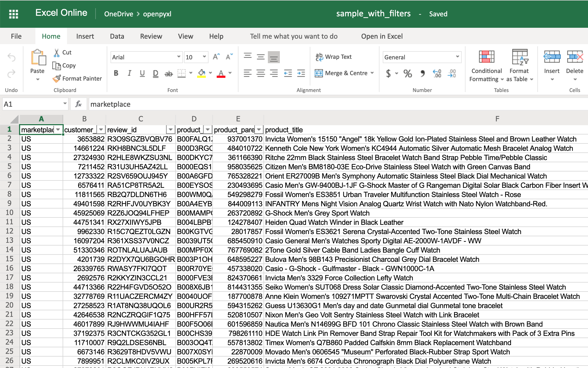Decrease font size with the smaller A icon
This screenshot has width=588, height=368.
pyautogui.click(x=229, y=57)
